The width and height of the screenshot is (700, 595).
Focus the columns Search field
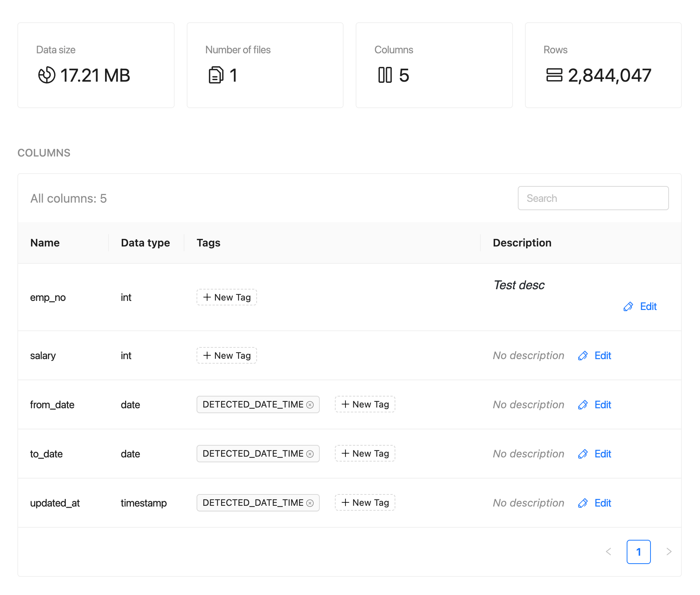tap(593, 198)
